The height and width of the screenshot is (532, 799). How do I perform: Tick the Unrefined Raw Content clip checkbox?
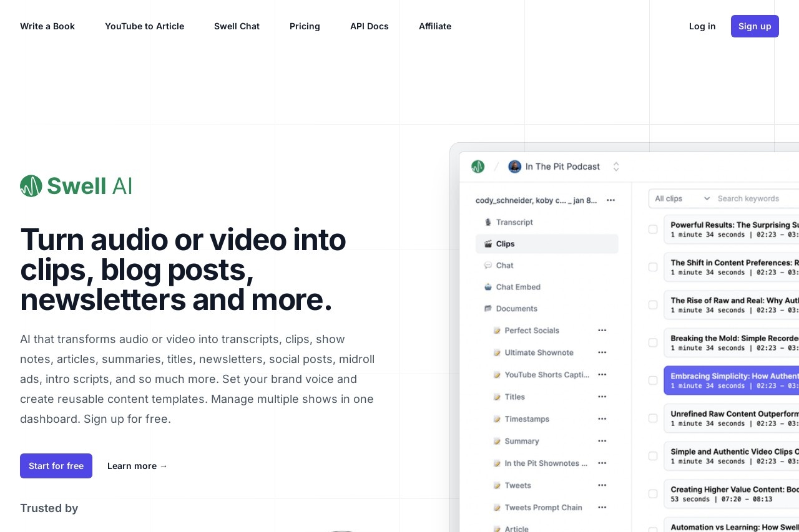tap(653, 418)
